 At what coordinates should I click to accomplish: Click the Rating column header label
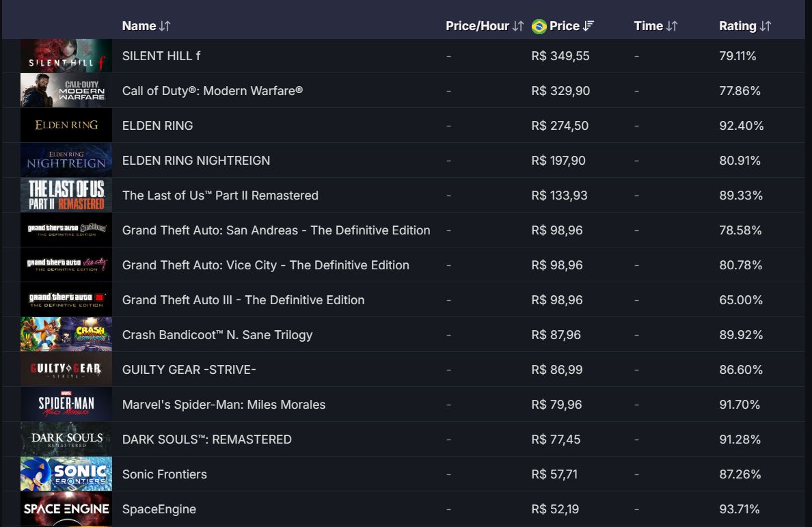[737, 26]
